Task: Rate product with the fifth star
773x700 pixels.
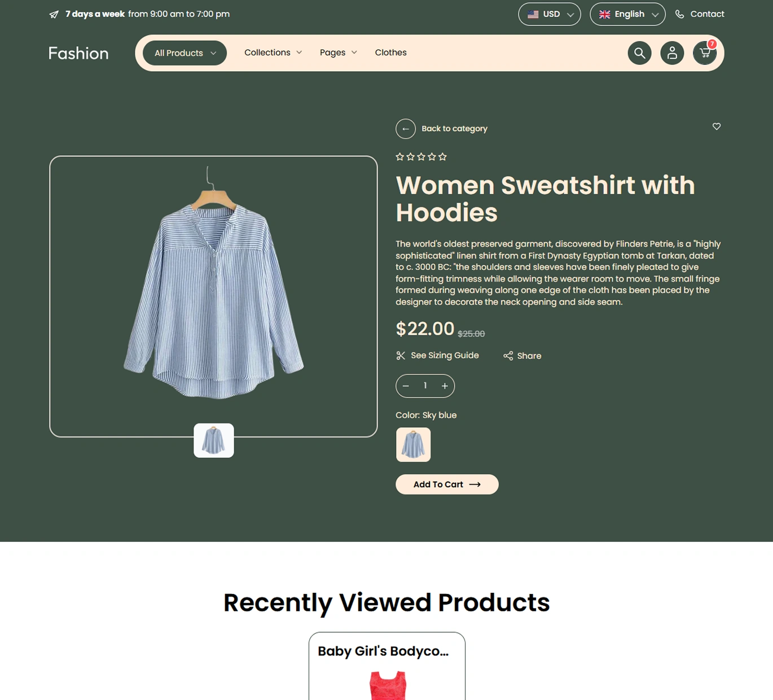Action: tap(442, 157)
